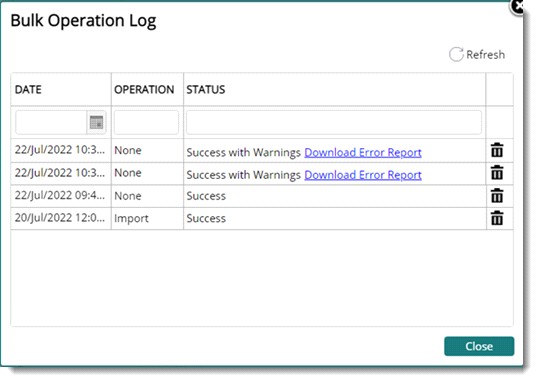
Task: Sort by the STATUS column header
Action: pyautogui.click(x=206, y=90)
